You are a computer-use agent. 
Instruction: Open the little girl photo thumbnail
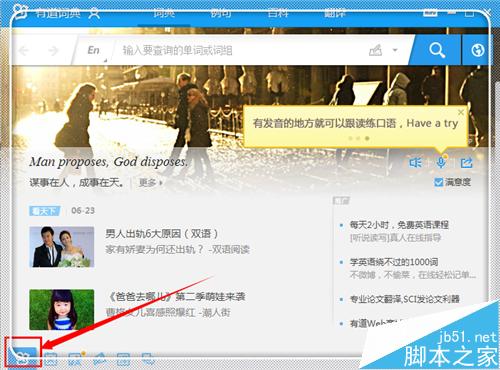[x=62, y=310]
